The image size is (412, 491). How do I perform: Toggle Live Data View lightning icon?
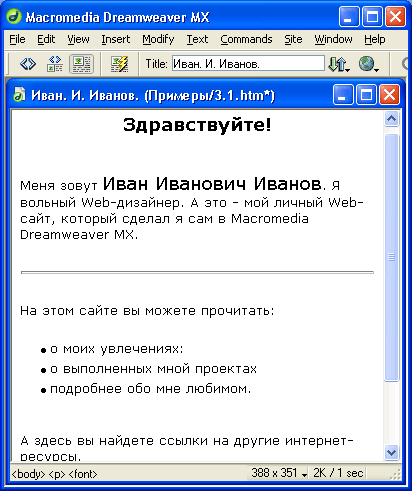(x=119, y=63)
